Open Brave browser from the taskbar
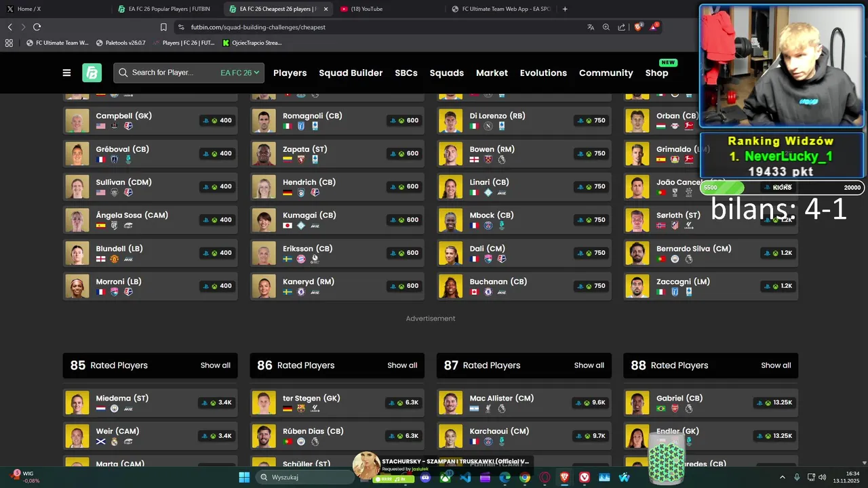This screenshot has width=868, height=488. [564, 477]
